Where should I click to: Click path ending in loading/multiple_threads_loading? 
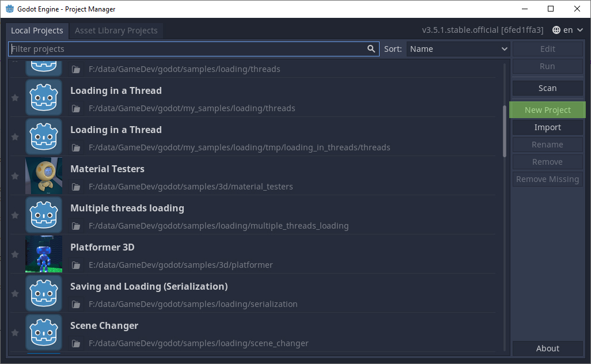[x=219, y=226]
